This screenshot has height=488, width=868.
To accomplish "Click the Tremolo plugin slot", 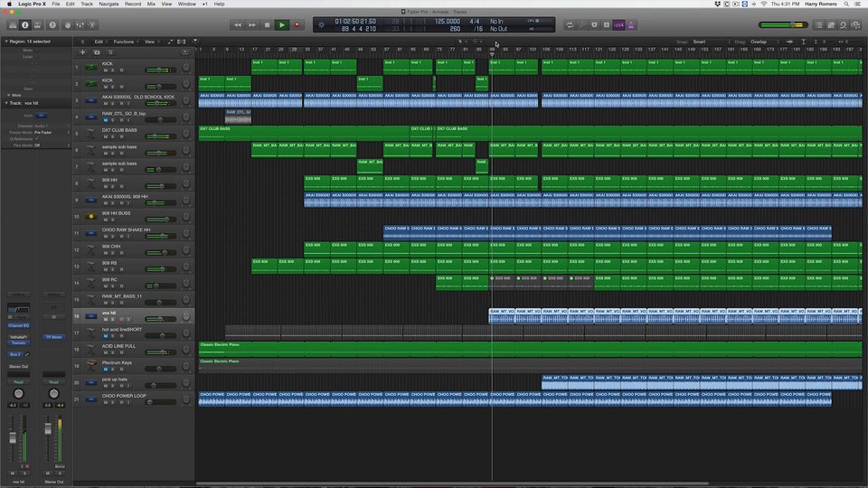I will pos(18,343).
